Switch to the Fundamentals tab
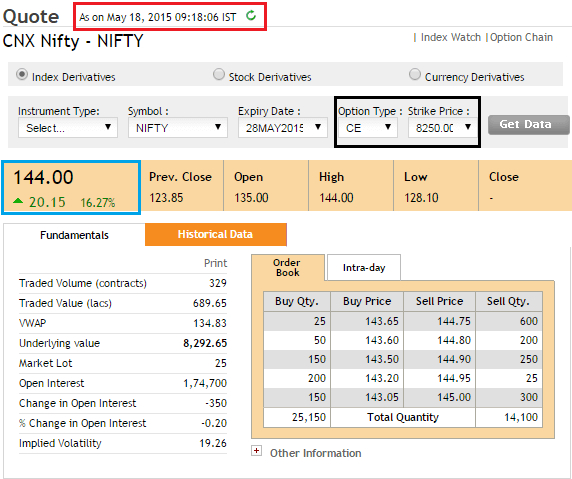The width and height of the screenshot is (572, 479). (74, 235)
